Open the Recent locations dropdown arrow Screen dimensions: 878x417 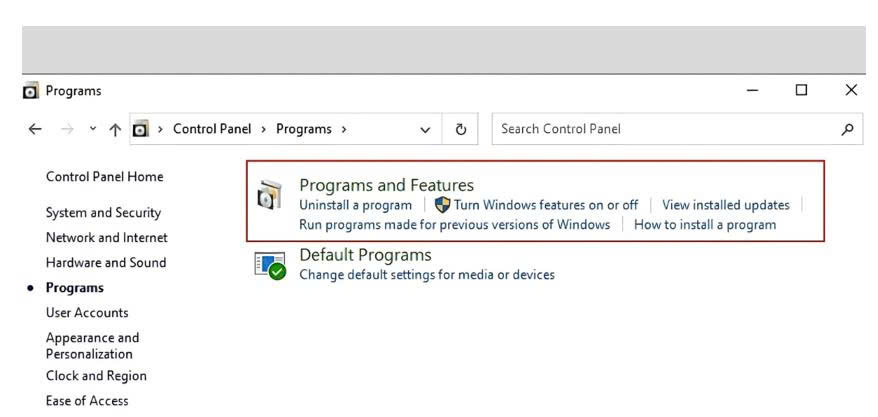click(x=93, y=129)
